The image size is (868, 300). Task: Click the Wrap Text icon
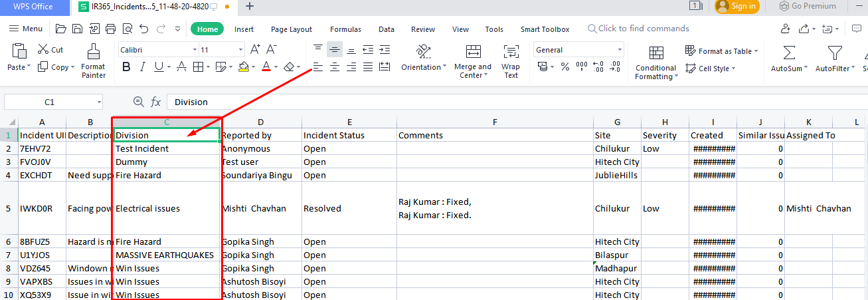click(x=511, y=53)
